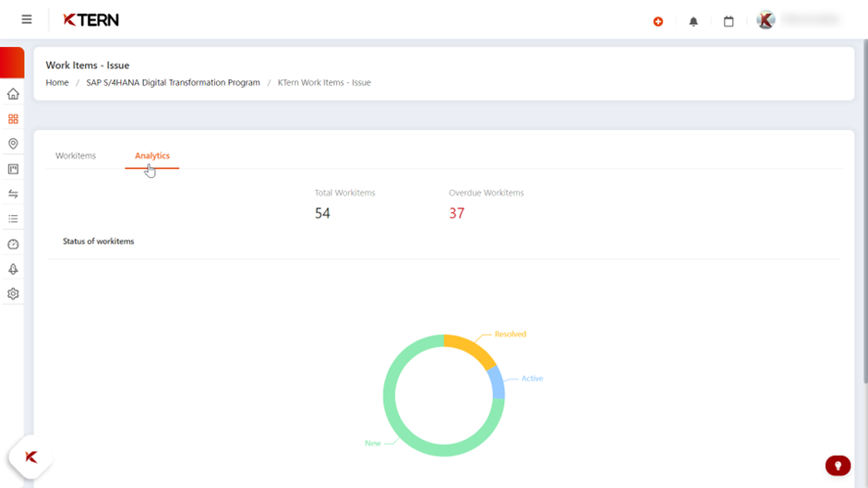
Task: Click the floating KTern launcher button
Action: [31, 457]
